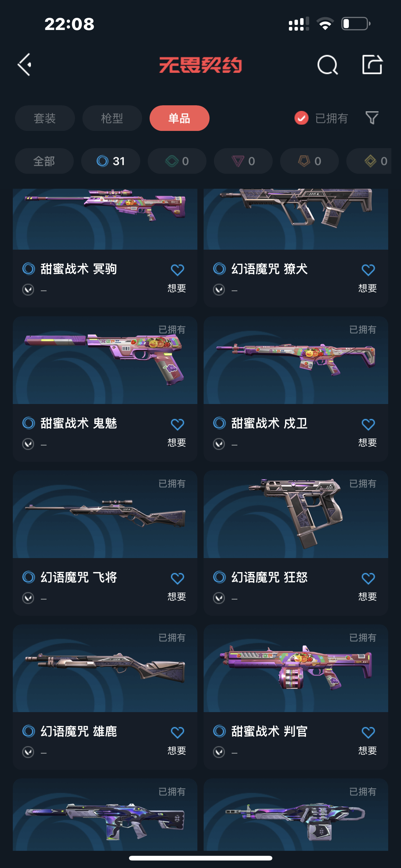Select the 全部 rarity filter
Screen dimensions: 401x868
click(x=44, y=161)
